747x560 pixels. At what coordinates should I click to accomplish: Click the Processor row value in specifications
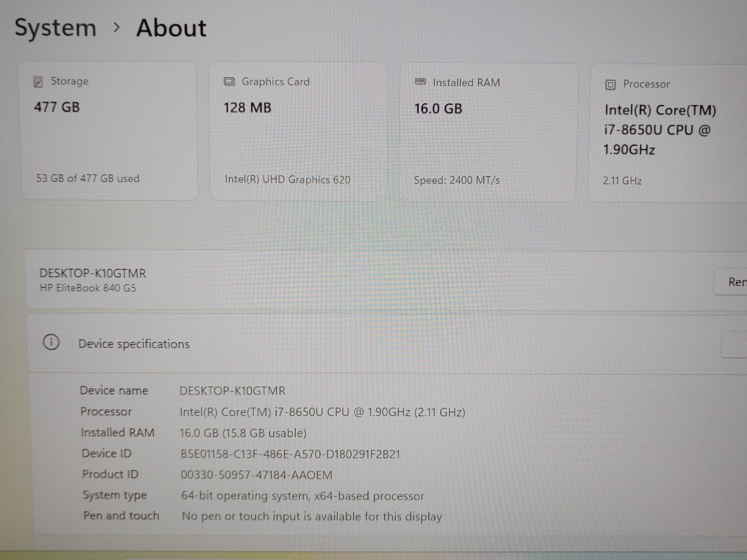tap(322, 412)
